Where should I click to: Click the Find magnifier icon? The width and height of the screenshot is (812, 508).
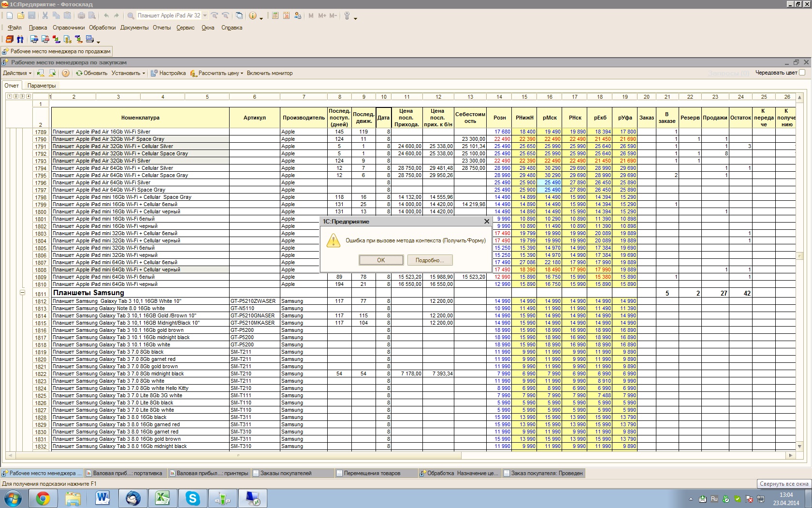point(130,15)
